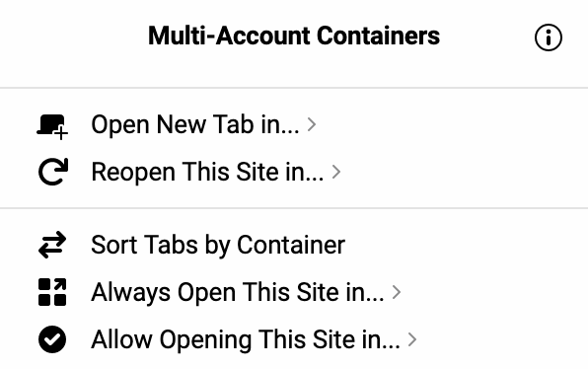
Task: Click the words "Always Open"
Action: (x=164, y=293)
